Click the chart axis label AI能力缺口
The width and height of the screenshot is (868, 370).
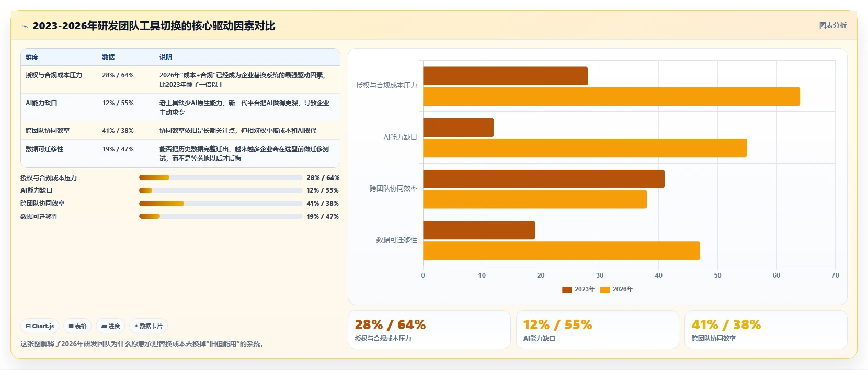(401, 137)
